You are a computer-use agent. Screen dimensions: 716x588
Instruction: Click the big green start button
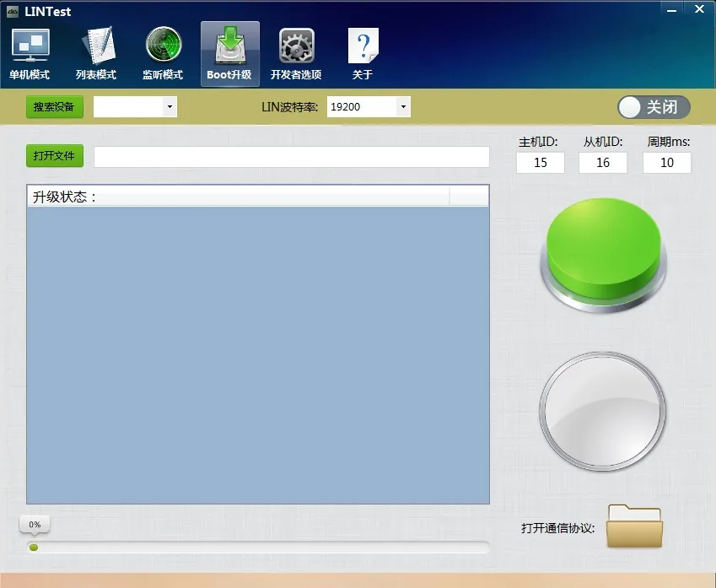603,255
